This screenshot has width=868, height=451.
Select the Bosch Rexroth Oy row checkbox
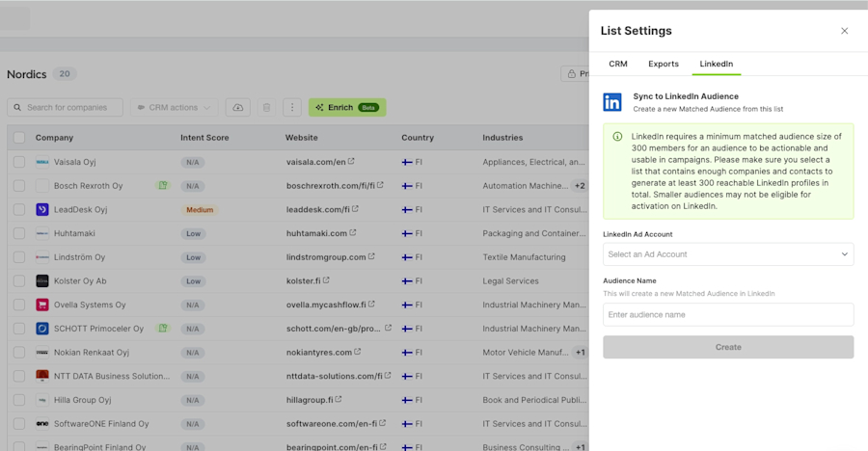pyautogui.click(x=19, y=185)
